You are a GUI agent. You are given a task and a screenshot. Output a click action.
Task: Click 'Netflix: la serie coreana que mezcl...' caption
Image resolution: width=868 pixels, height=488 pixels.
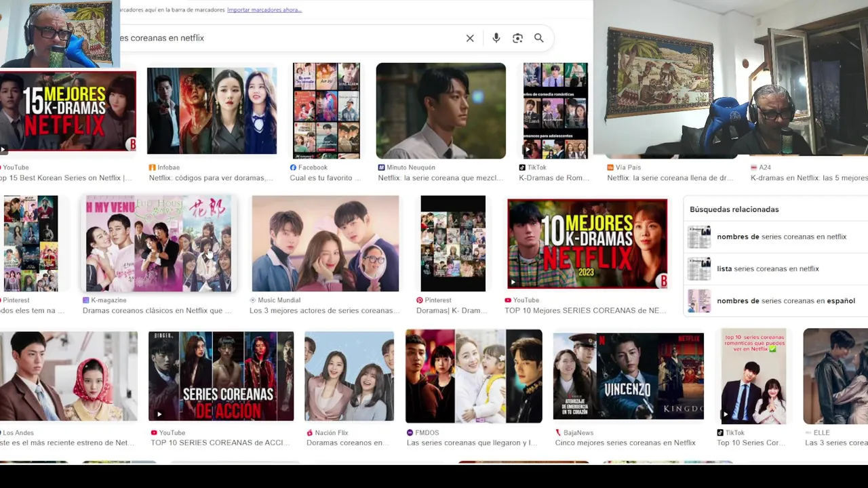tap(441, 178)
